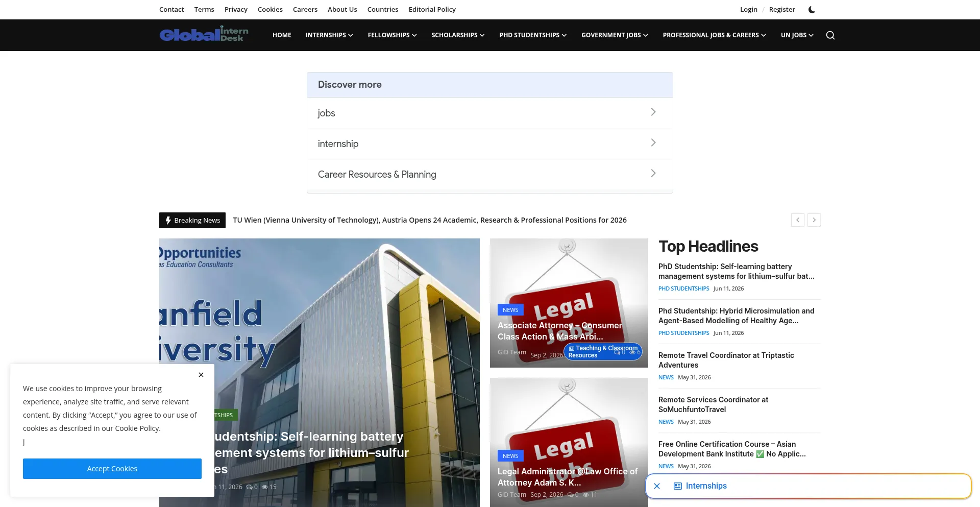Click the Discover more heading
The width and height of the screenshot is (980, 507).
[x=350, y=85]
